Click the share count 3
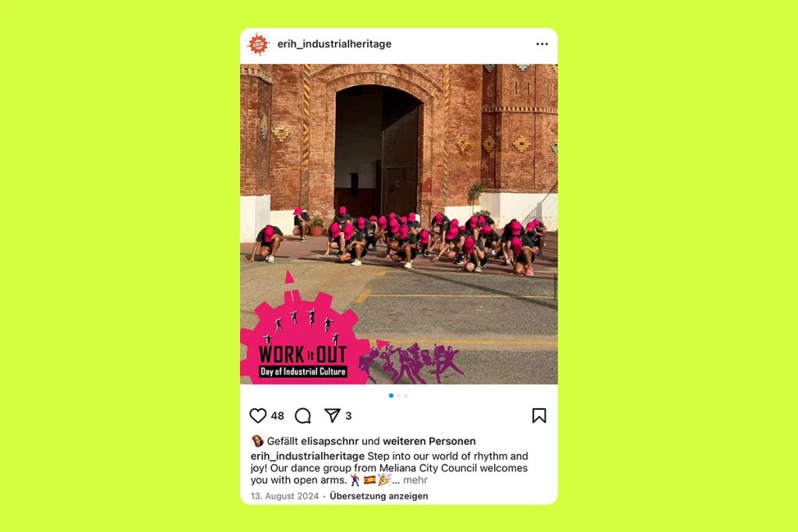Screen dimensions: 798x532 click(348, 415)
